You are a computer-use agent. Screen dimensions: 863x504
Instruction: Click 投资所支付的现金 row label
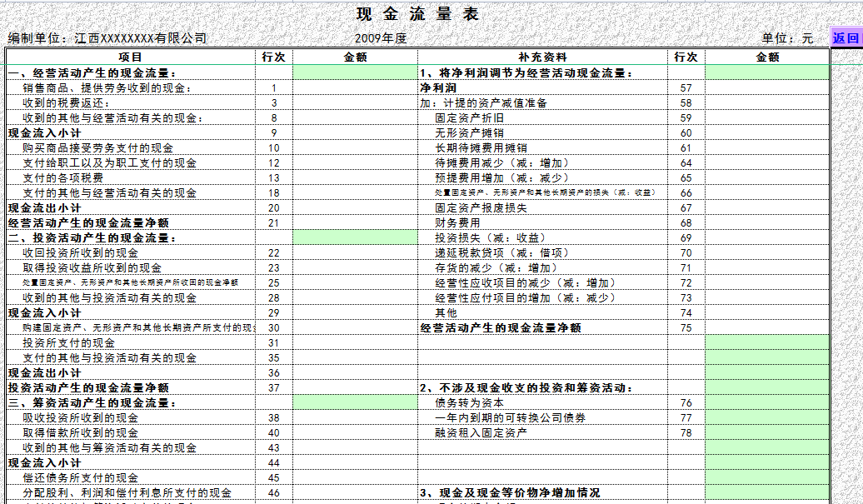pyautogui.click(x=69, y=342)
